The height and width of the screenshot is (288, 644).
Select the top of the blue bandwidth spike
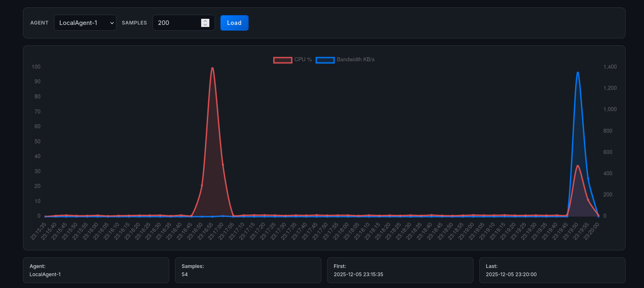[x=577, y=73]
